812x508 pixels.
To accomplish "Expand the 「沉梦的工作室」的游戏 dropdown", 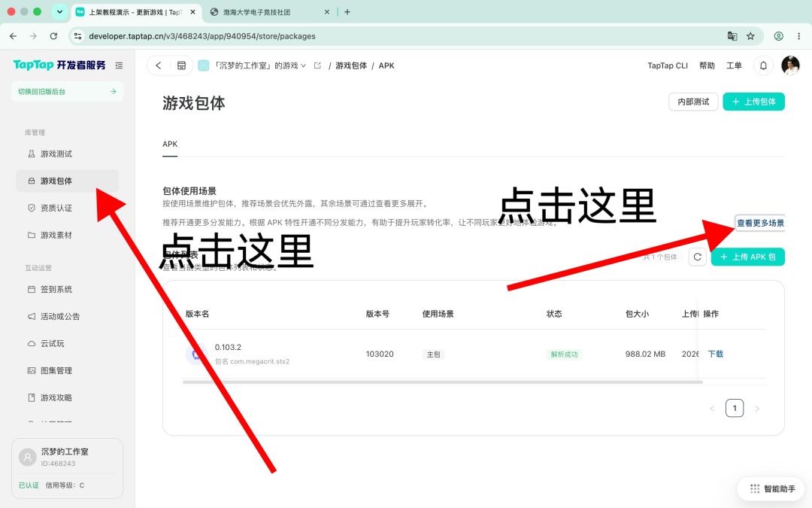I will tap(259, 65).
